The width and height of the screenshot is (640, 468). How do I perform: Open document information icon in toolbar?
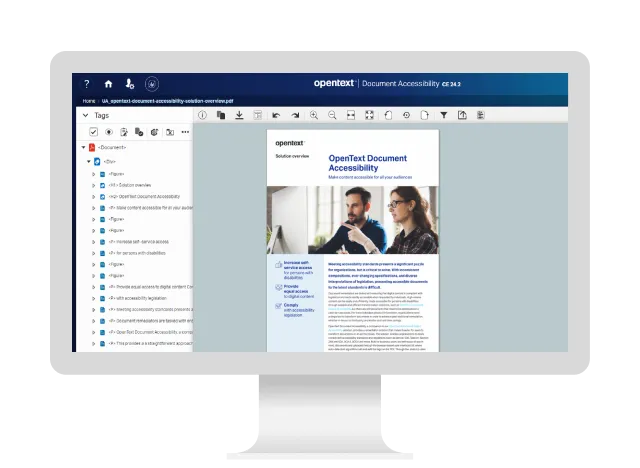(x=202, y=115)
